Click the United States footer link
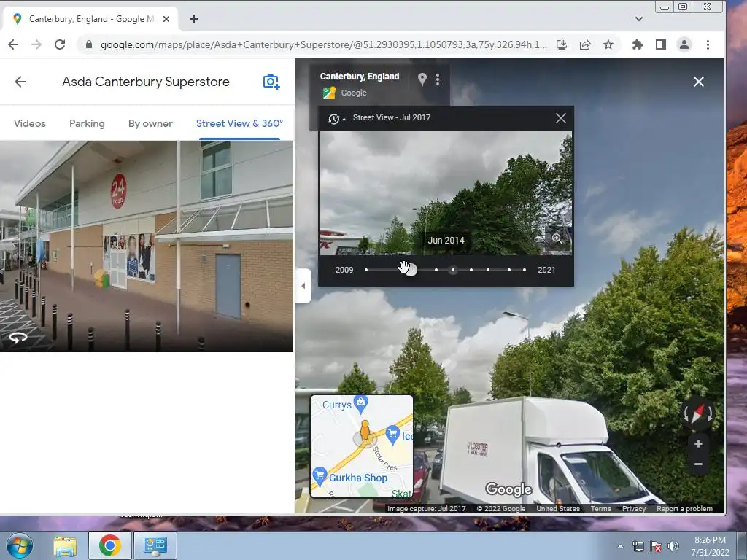This screenshot has width=747, height=560. (558, 508)
